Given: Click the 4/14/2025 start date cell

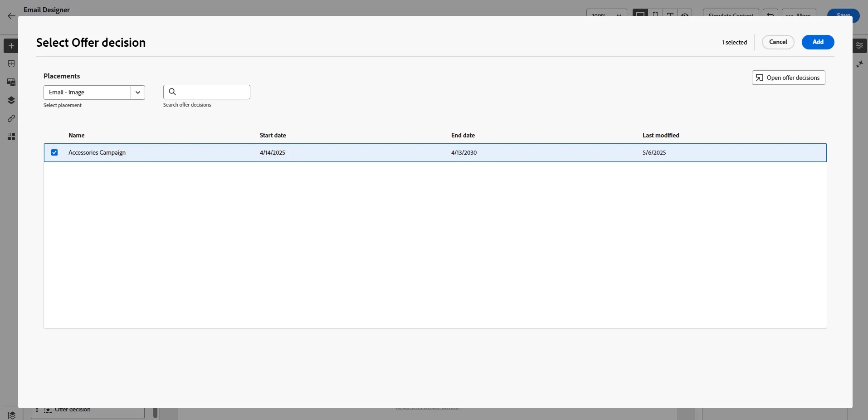Looking at the screenshot, I should click(273, 152).
